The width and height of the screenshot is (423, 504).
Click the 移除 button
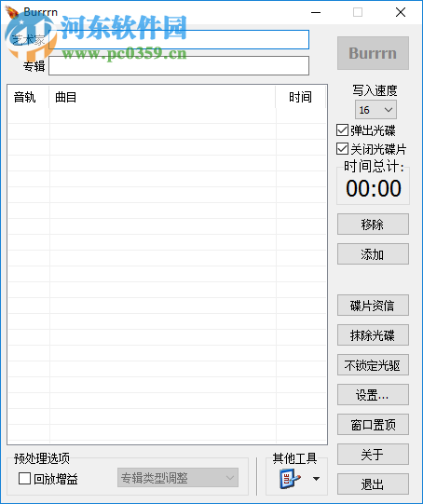pyautogui.click(x=373, y=224)
